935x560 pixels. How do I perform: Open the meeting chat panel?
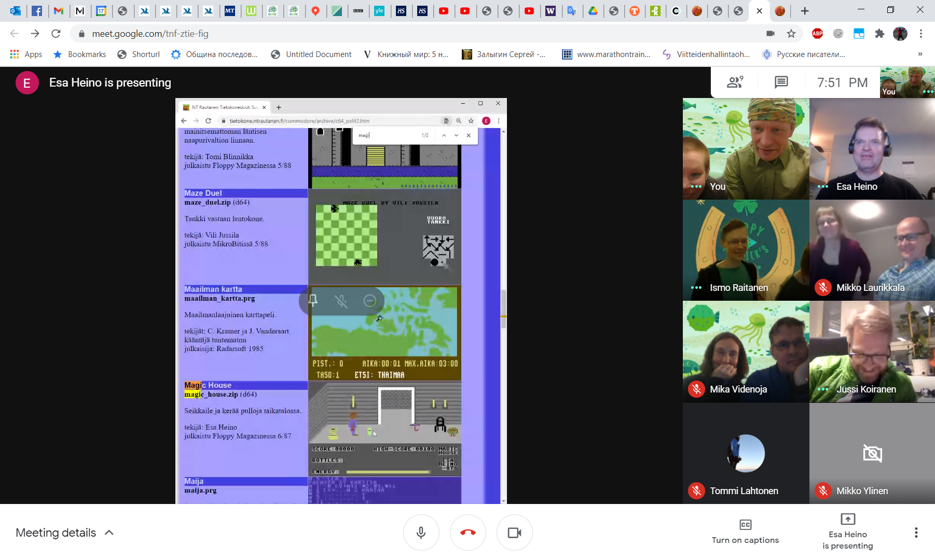click(781, 82)
